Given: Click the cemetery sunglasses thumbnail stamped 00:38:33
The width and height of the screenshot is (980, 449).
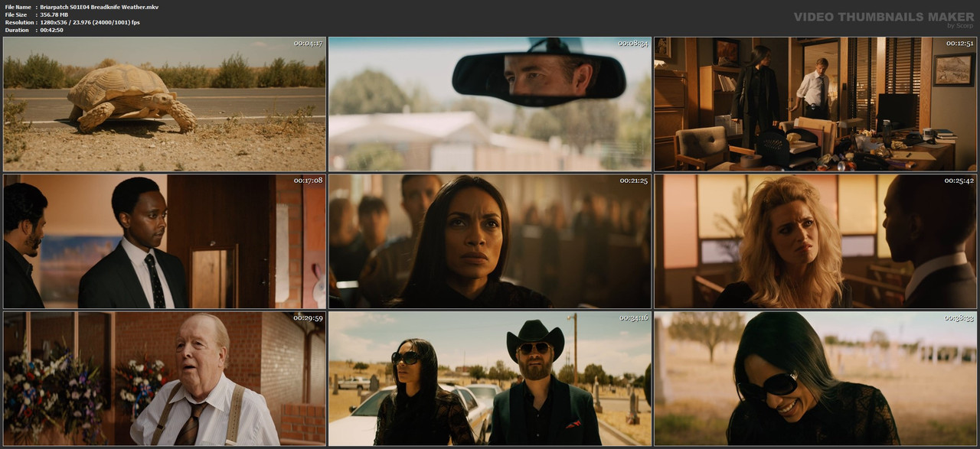Looking at the screenshot, I should click(x=815, y=379).
